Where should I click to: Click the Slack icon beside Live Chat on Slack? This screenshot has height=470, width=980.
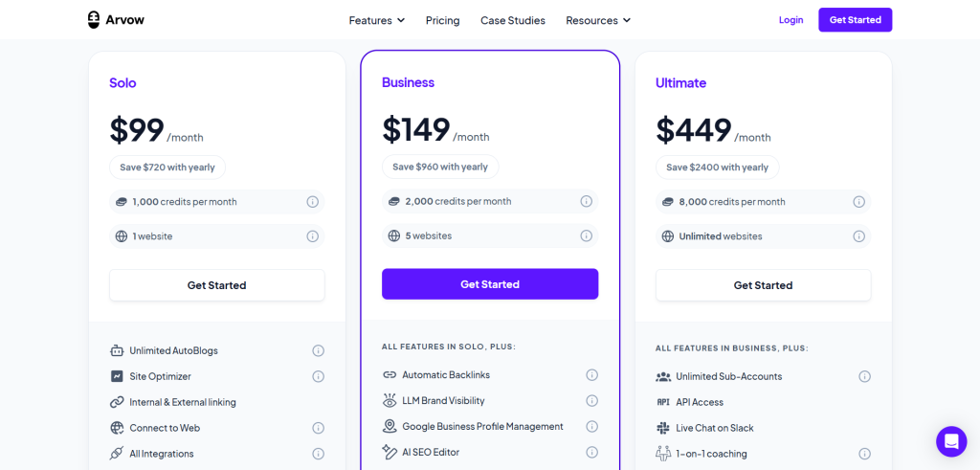point(663,428)
